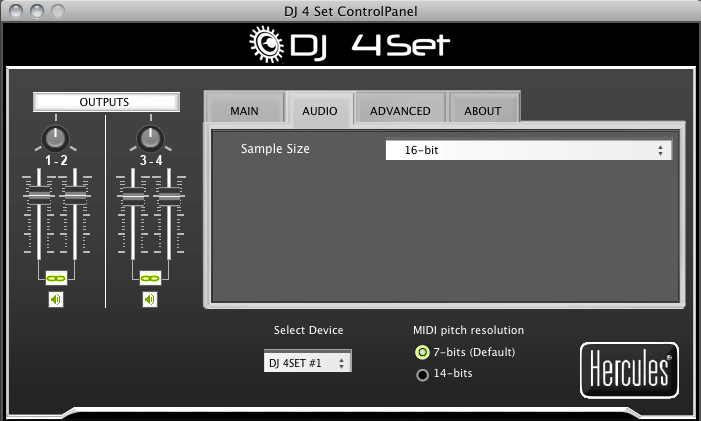Select the 7-bits (Default) radio button
Image resolution: width=701 pixels, height=421 pixels.
(422, 352)
